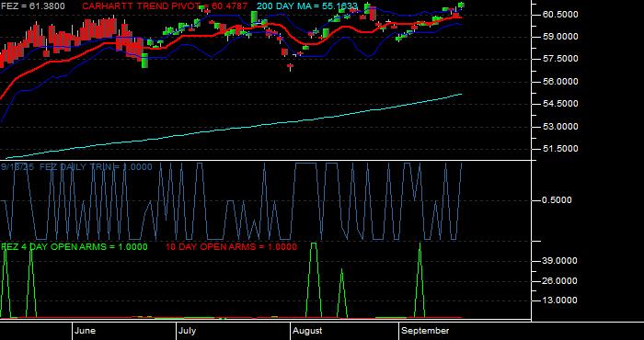Select the August date axis label
644x340 pixels.
308,331
